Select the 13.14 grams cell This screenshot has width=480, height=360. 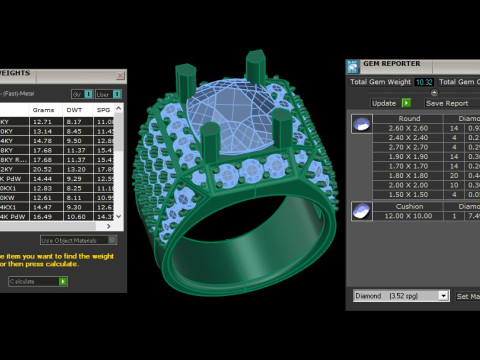point(46,131)
